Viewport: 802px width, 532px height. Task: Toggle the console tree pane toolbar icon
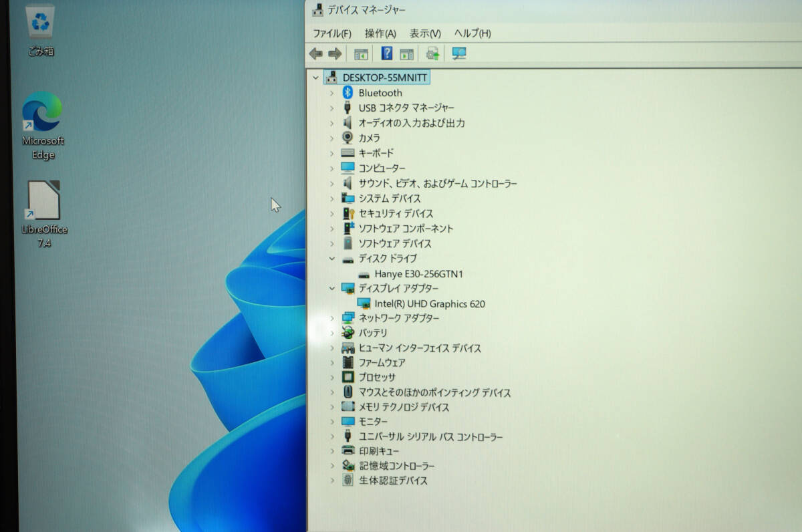(x=362, y=53)
